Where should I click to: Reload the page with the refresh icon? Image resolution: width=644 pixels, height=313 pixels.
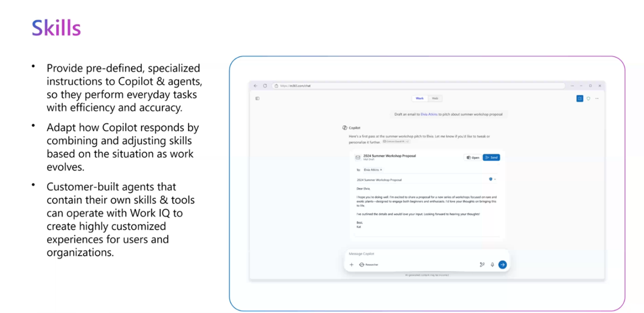[x=265, y=86]
